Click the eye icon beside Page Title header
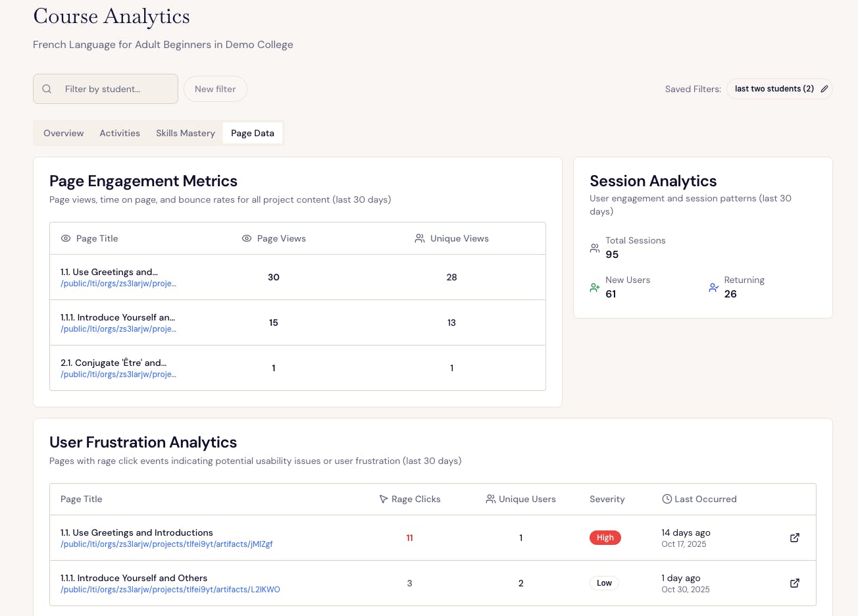The height and width of the screenshot is (616, 858). coord(66,238)
